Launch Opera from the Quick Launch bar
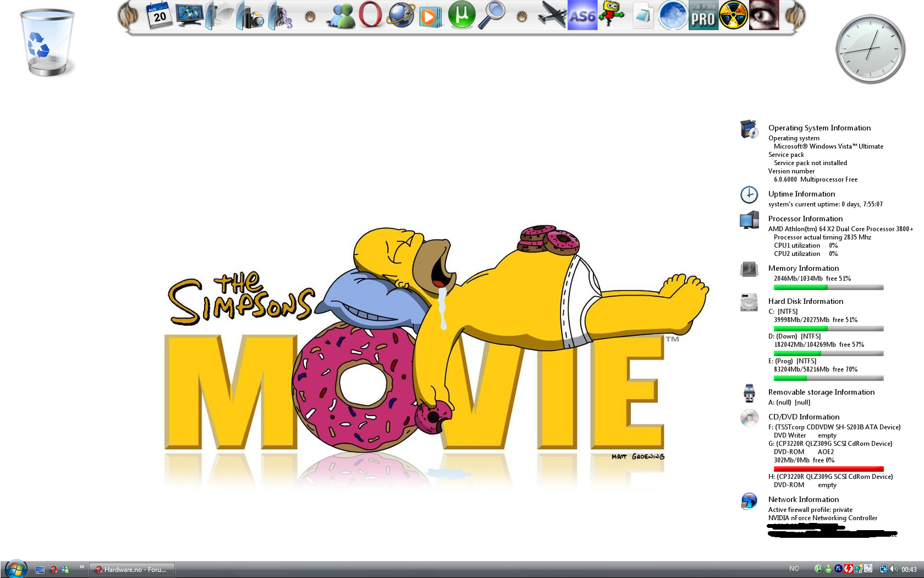 [x=53, y=570]
